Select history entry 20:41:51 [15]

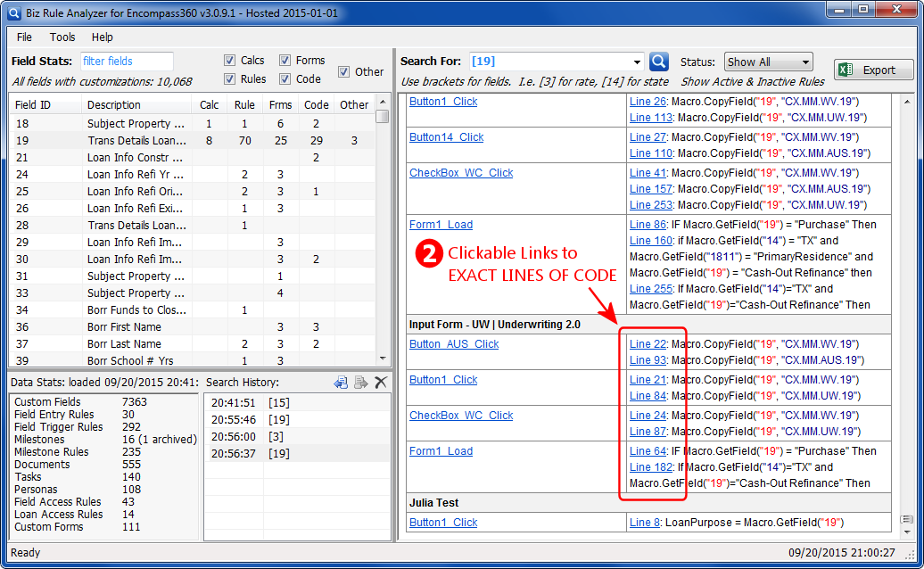297,403
